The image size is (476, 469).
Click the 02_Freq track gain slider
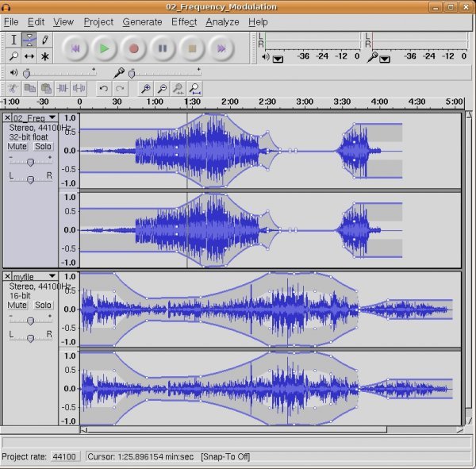[x=30, y=162]
